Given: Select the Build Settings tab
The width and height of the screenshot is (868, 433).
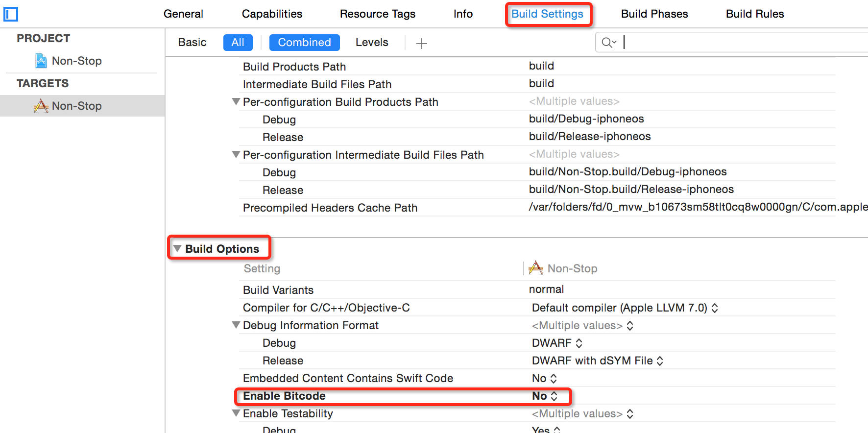Looking at the screenshot, I should (x=548, y=14).
